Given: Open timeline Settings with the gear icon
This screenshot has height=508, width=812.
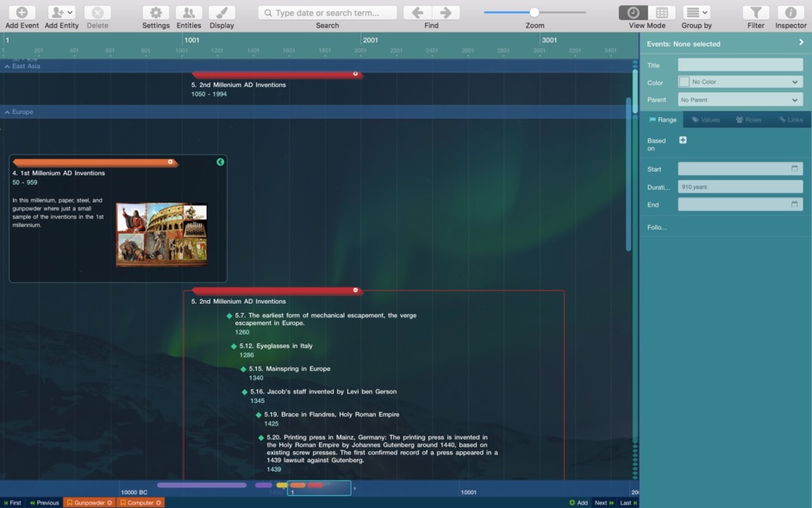Looking at the screenshot, I should coord(155,12).
